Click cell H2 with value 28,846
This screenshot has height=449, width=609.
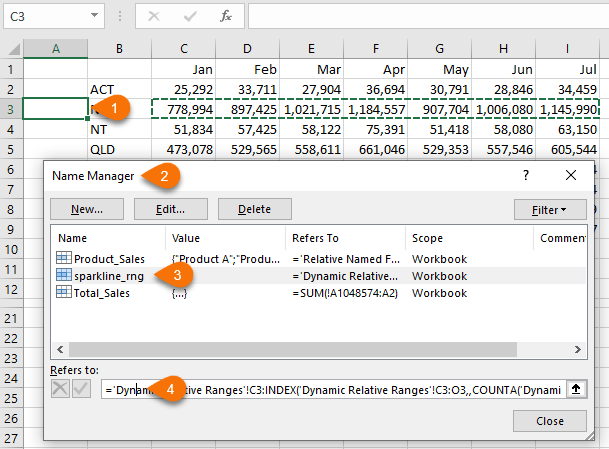click(503, 89)
